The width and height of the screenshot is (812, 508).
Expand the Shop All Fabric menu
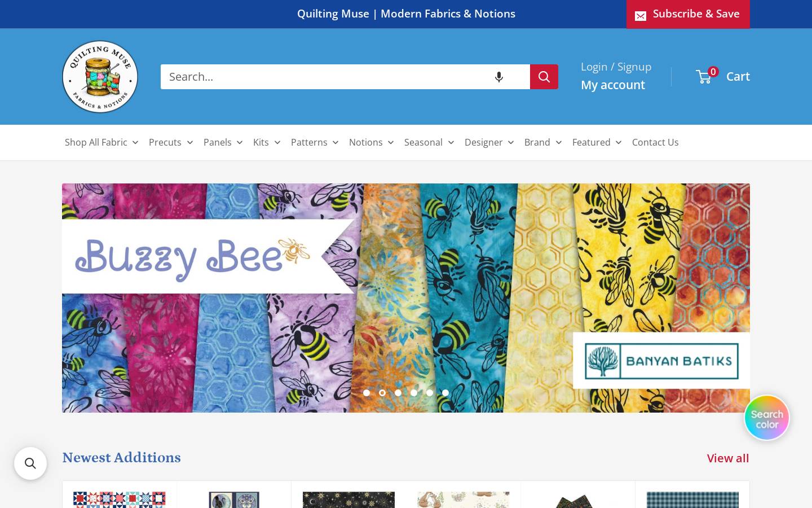coord(101,142)
